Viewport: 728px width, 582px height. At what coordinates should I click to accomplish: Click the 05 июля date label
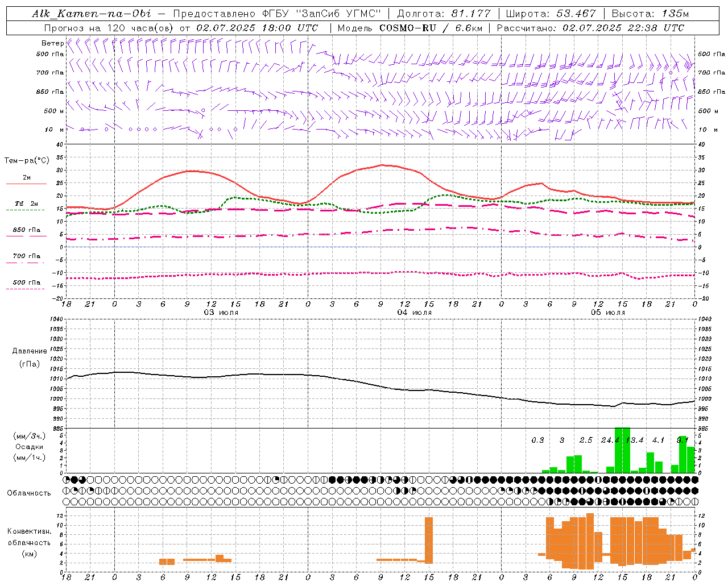(608, 313)
